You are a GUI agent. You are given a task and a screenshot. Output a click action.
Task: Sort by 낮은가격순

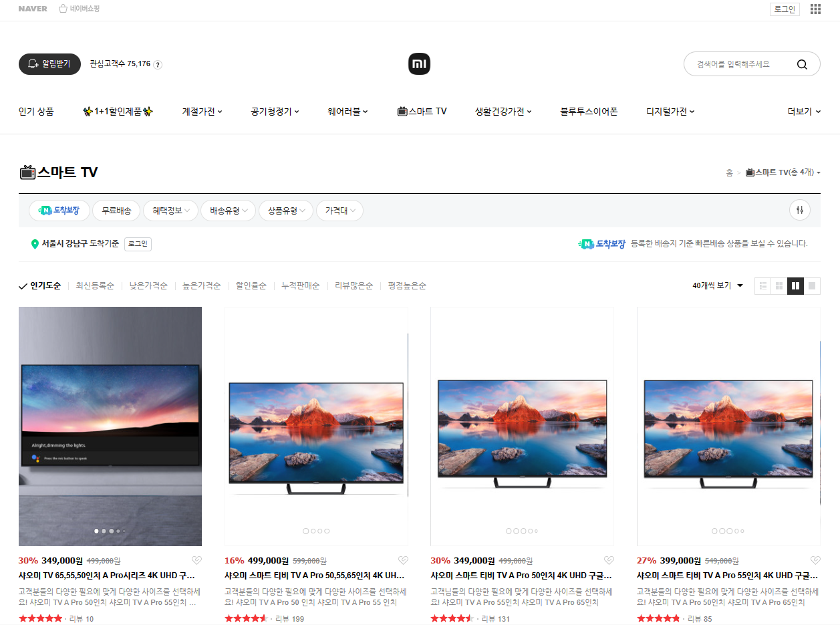pyautogui.click(x=148, y=286)
